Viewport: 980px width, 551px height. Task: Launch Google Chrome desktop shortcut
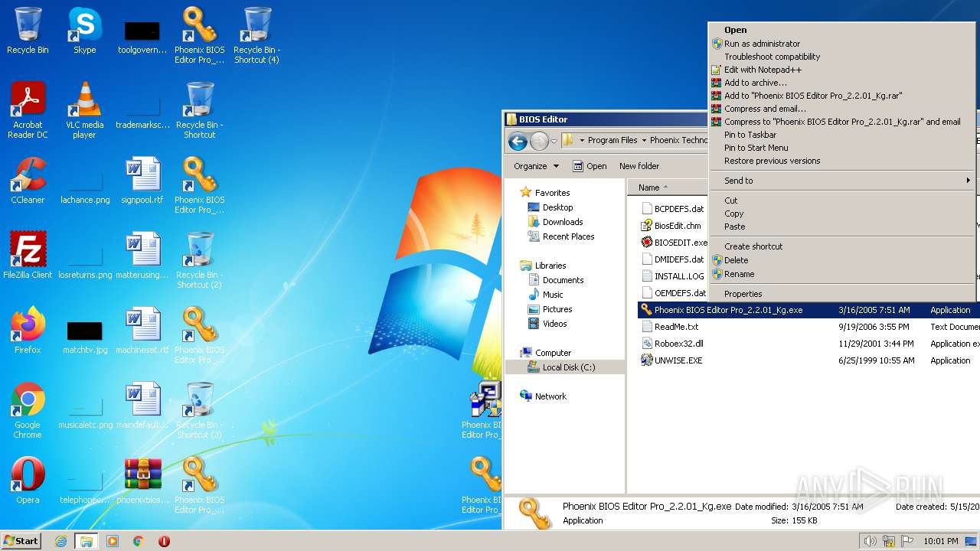coord(28,410)
